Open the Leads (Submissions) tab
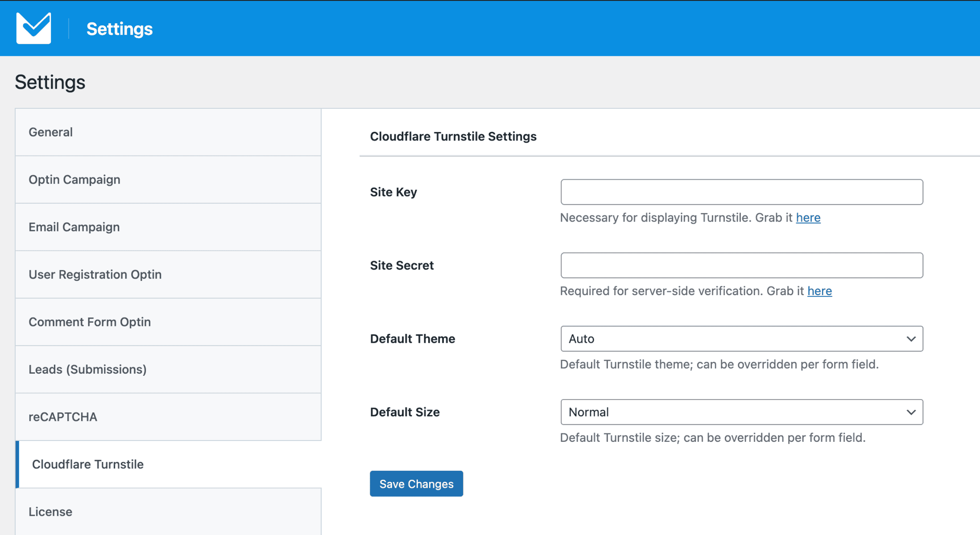Image resolution: width=980 pixels, height=535 pixels. (x=168, y=370)
